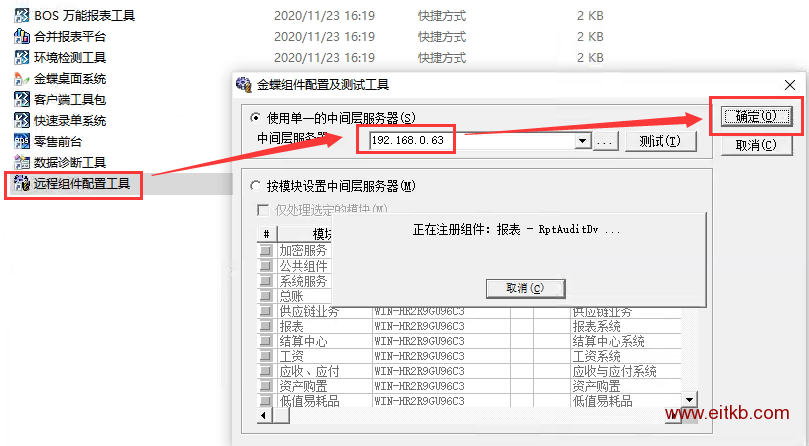Check the 应收、应付 module row box
The width and height of the screenshot is (809, 446).
point(265,371)
